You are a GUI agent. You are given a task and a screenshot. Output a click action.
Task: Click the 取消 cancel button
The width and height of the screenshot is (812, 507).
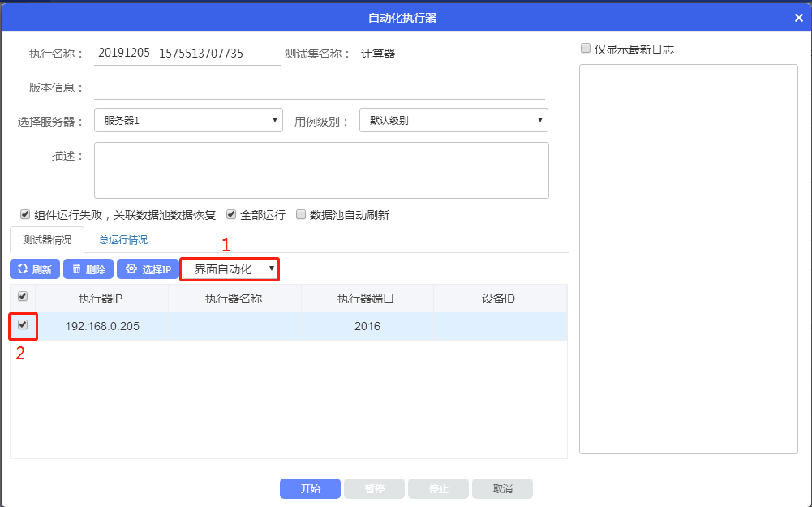[502, 489]
